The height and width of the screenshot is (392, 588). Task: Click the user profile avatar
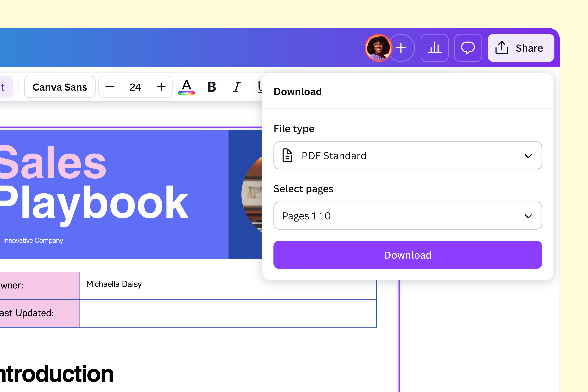[378, 48]
